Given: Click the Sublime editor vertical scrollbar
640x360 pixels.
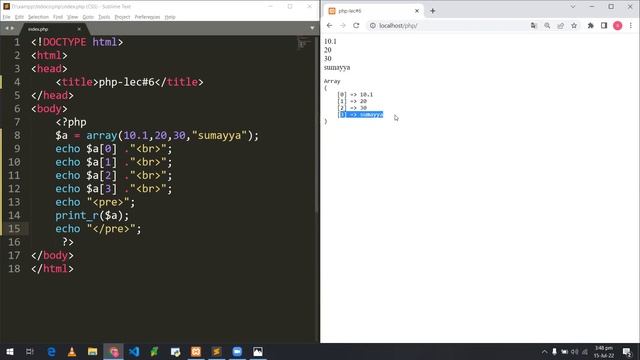Looking at the screenshot, I should click(317, 124).
